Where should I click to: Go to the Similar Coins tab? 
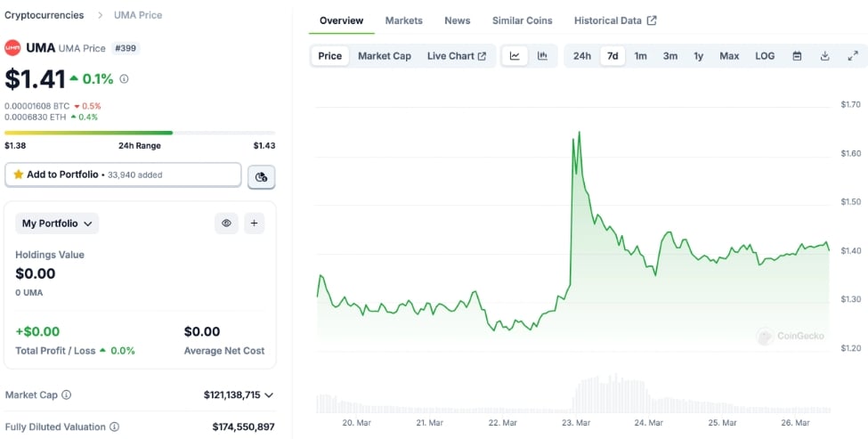coord(522,20)
